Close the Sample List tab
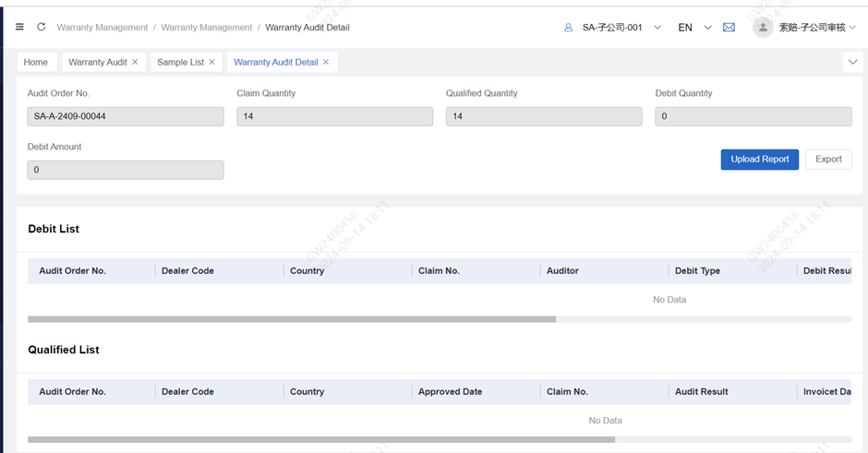868x453 pixels. coord(211,62)
